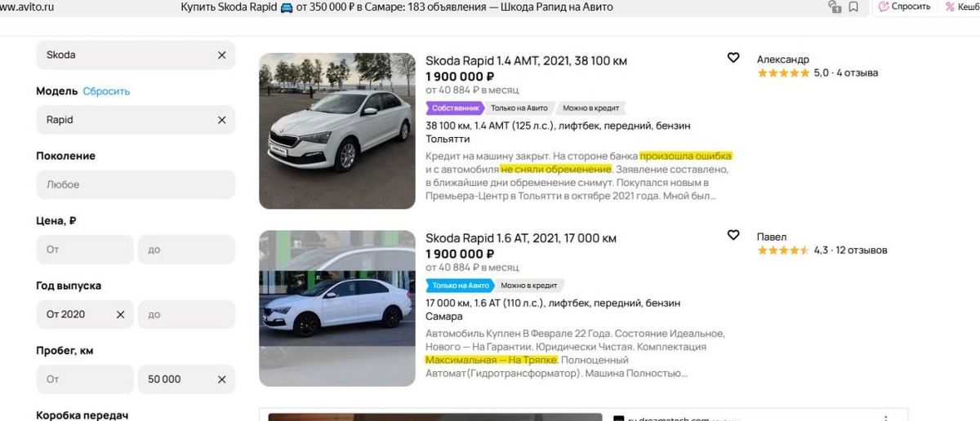
Task: Open the Кешбэк percent button
Action: point(960,7)
